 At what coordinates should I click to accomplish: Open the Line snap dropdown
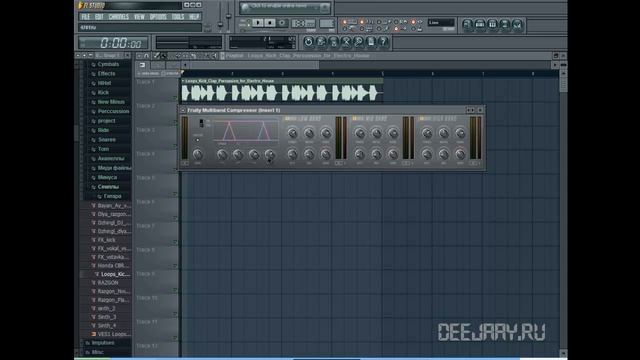(x=441, y=23)
